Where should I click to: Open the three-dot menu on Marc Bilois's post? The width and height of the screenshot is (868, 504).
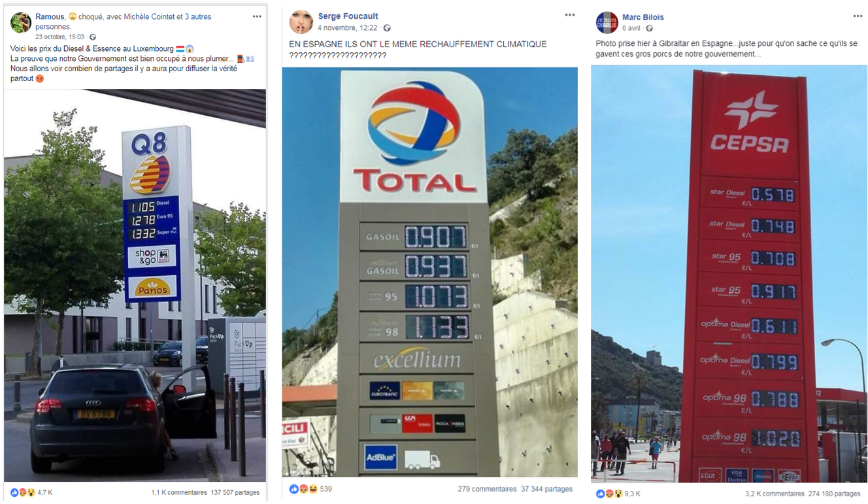(x=858, y=16)
